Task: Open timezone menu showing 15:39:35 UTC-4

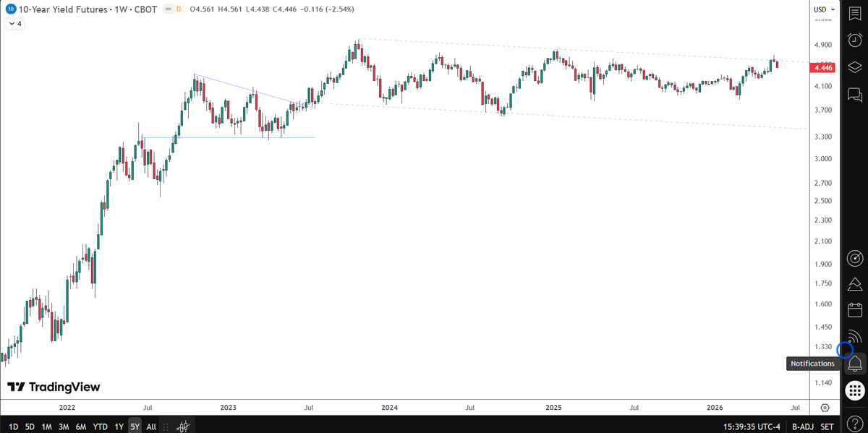Action: click(752, 426)
